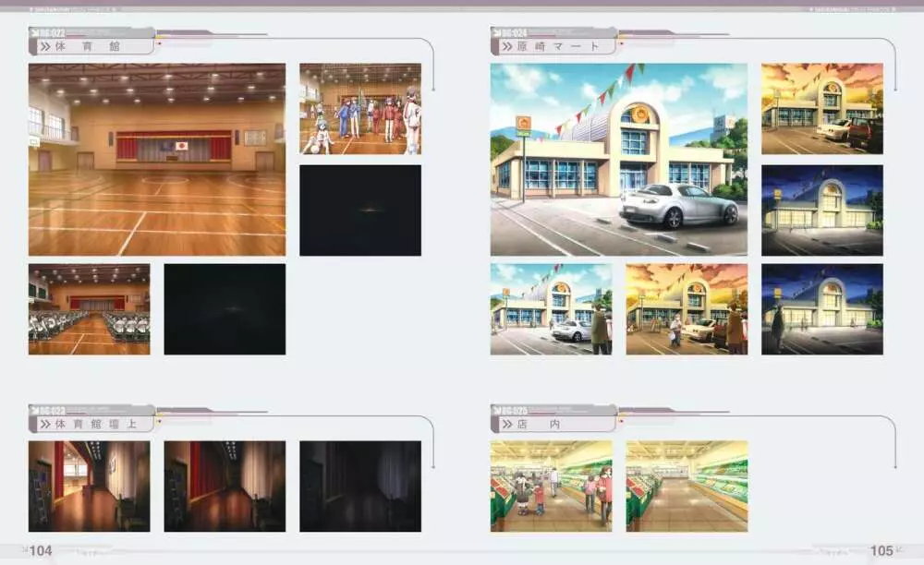Open the large daytime mart image with silver car

click(x=618, y=159)
